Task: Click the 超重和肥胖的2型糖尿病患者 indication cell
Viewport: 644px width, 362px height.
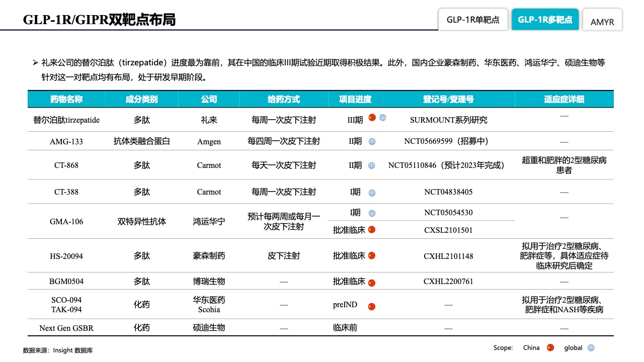Action: [564, 165]
